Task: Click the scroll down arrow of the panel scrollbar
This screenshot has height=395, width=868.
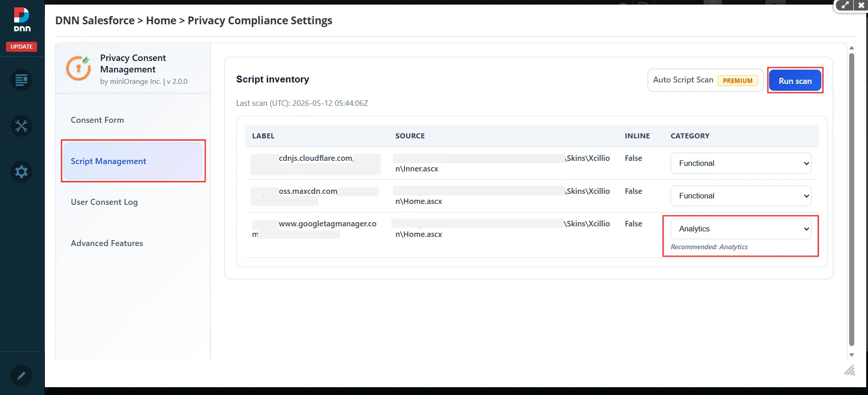Action: 852,355
